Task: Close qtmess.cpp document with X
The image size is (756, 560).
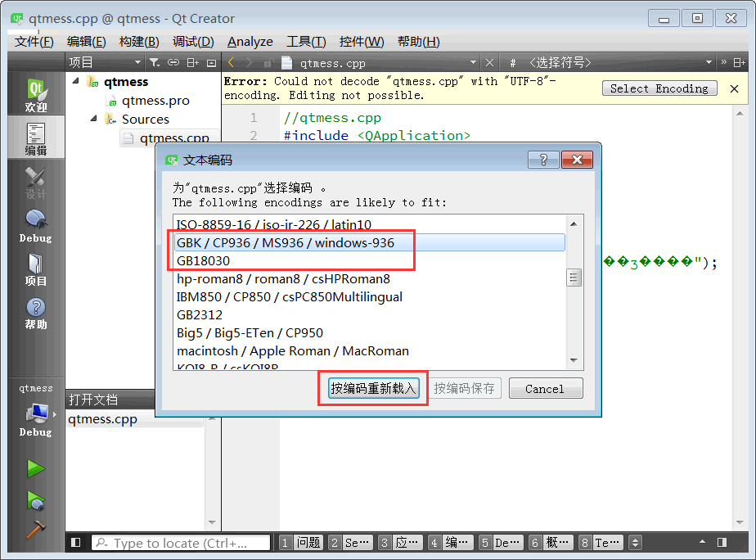Action: click(489, 63)
